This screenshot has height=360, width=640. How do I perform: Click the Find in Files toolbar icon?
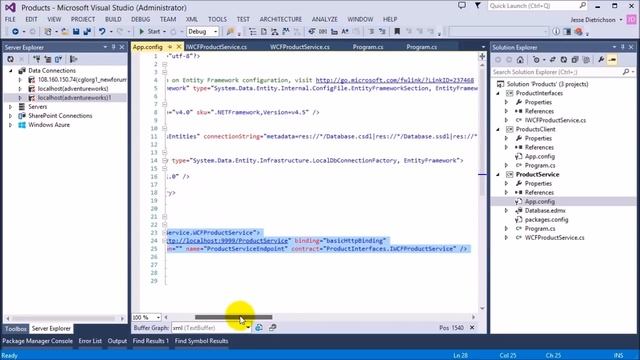230,31
